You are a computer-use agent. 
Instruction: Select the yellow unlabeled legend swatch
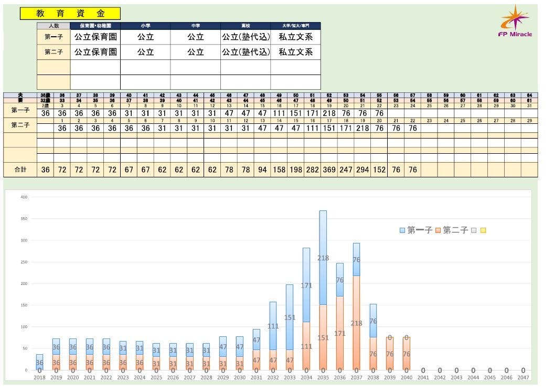tap(483, 230)
